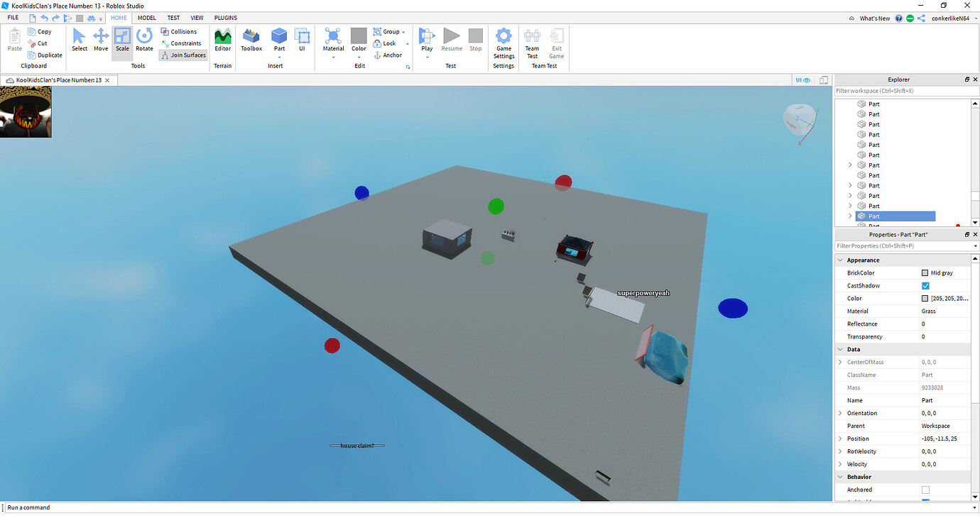Click Stop to end testing
Viewport: 980px width, 518px height.
coord(475,39)
